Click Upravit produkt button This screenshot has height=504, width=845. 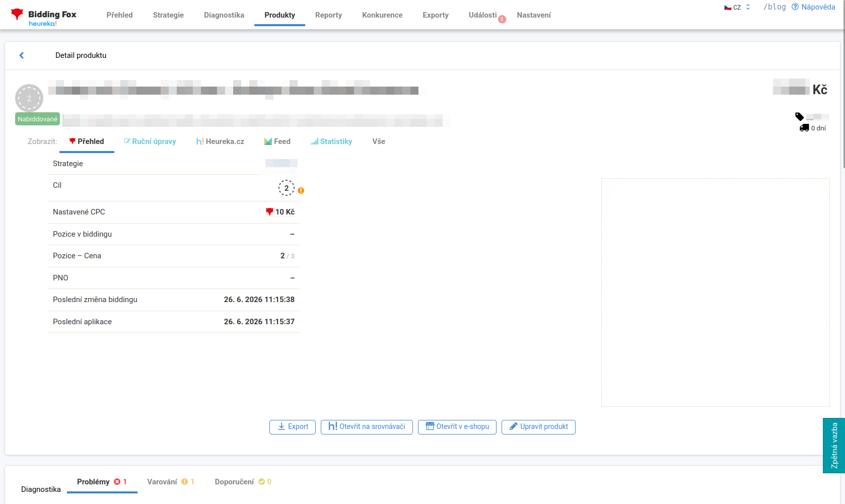[x=538, y=427]
